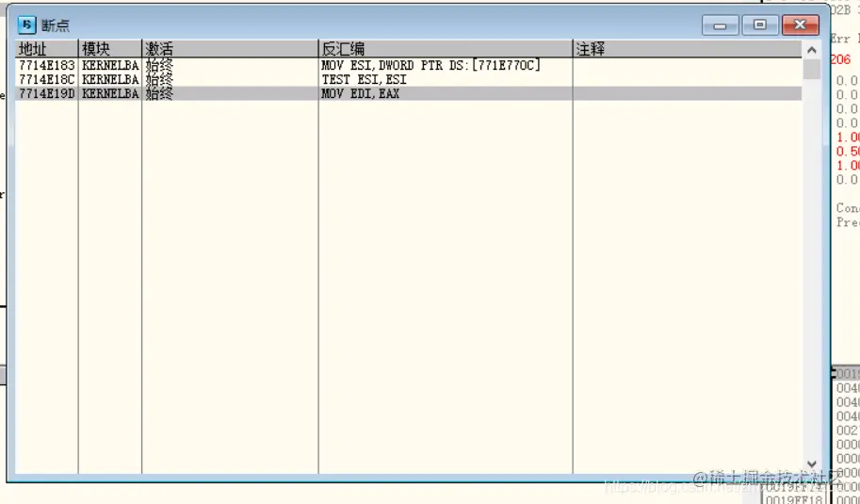Viewport: 860px width, 504px height.
Task: Click TEST ESI,ESI disassembly text
Action: pyautogui.click(x=365, y=79)
